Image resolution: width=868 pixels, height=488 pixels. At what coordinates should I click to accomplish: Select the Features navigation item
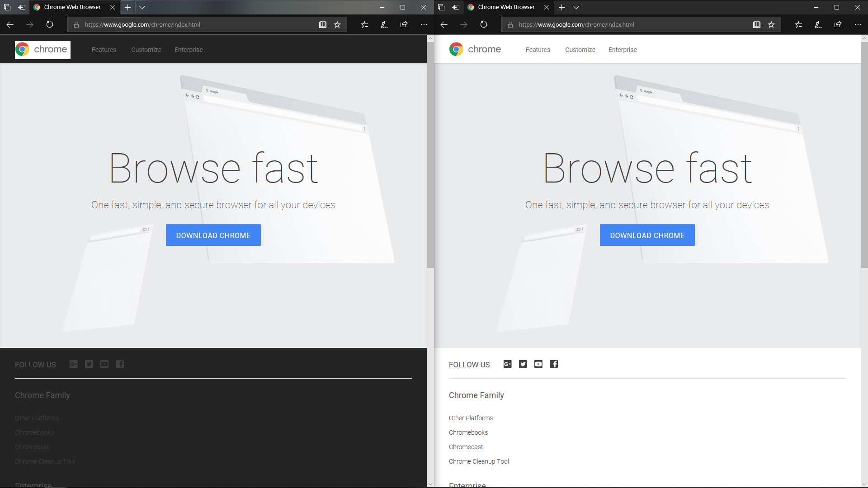click(104, 50)
